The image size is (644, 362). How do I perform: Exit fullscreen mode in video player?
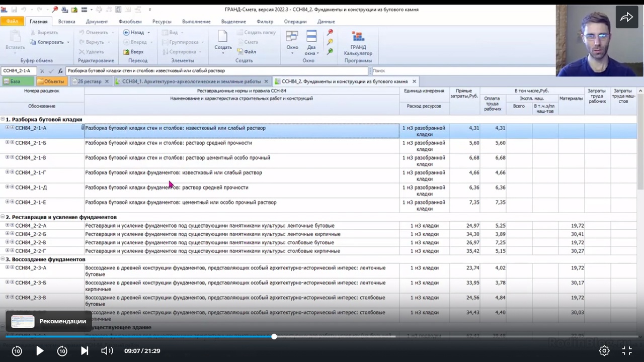[x=627, y=351]
